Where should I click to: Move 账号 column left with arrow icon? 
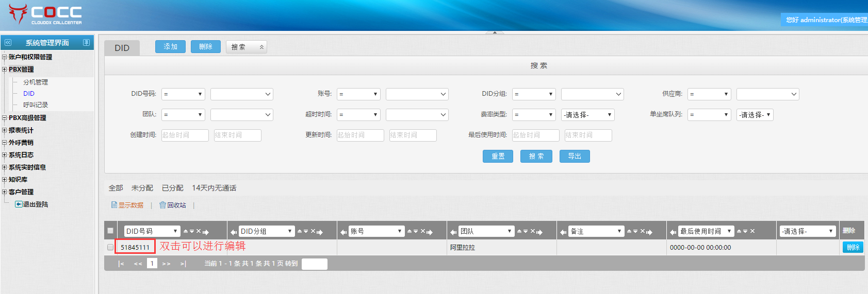tap(343, 232)
